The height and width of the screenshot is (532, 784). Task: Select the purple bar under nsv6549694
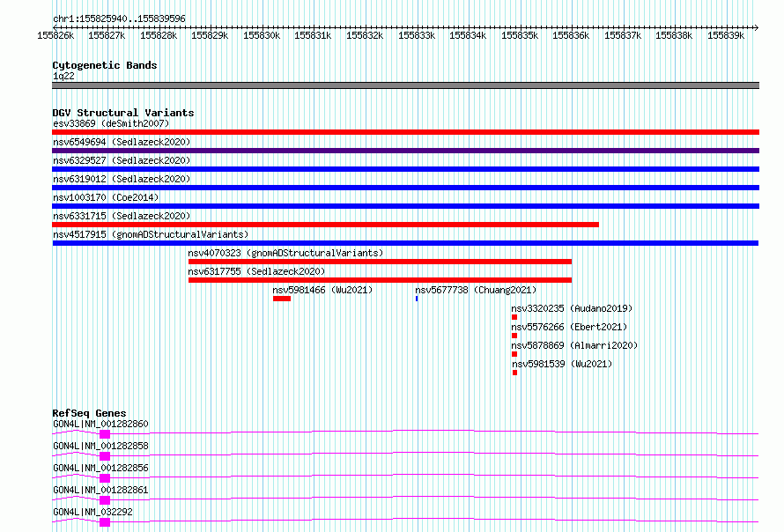(405, 151)
